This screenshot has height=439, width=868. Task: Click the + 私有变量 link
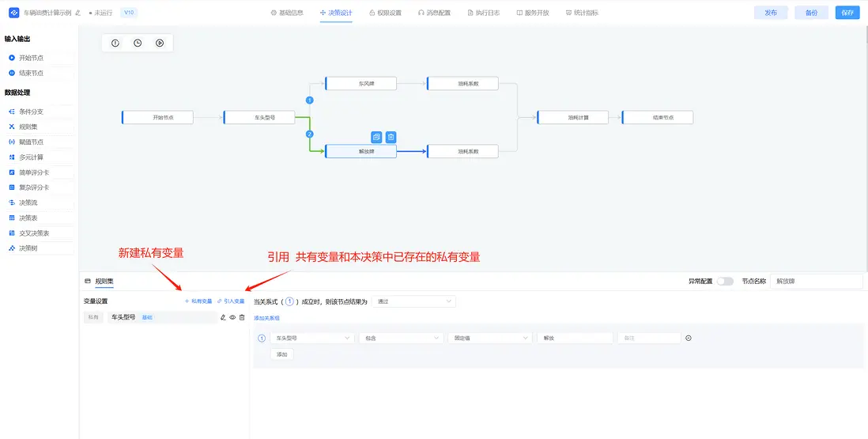coord(198,301)
